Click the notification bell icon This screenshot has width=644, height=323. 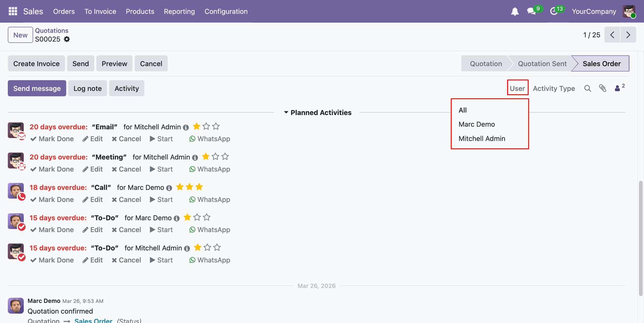(515, 11)
